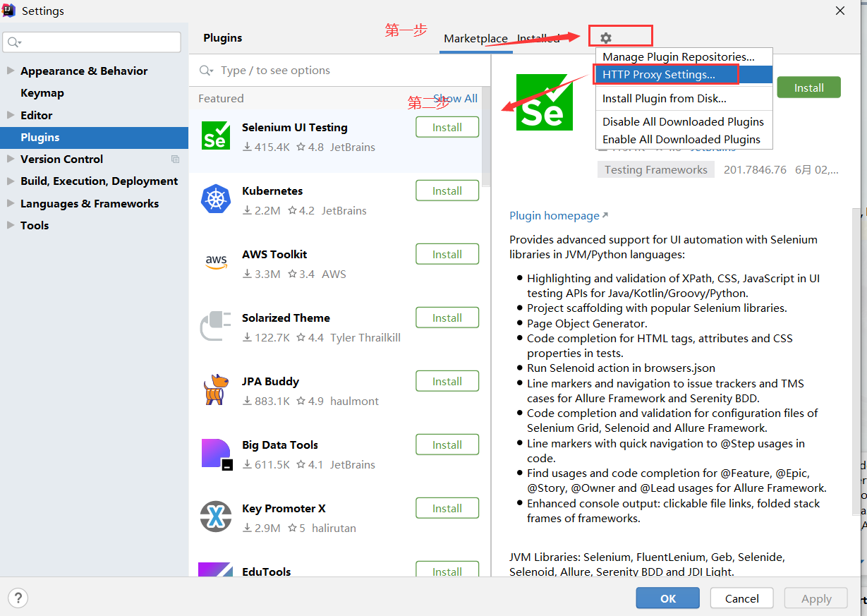The height and width of the screenshot is (616, 867).
Task: Close the Settings dialog
Action: coord(840,11)
